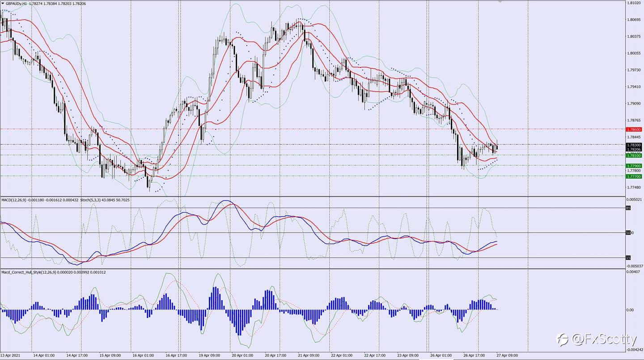Click the 21 Apr 09:00 time label
This screenshot has width=644, height=360.
(309, 356)
